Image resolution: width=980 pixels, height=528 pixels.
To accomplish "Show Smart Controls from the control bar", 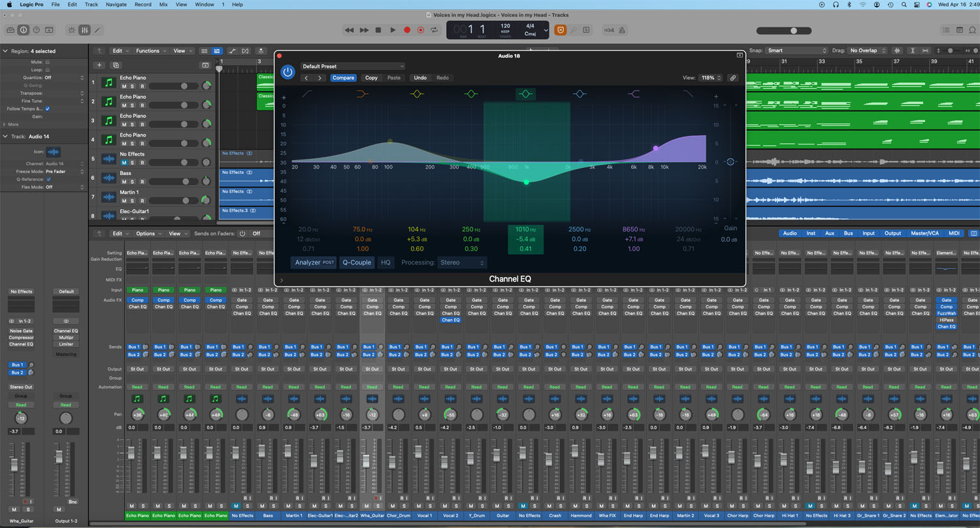I will pos(72,30).
